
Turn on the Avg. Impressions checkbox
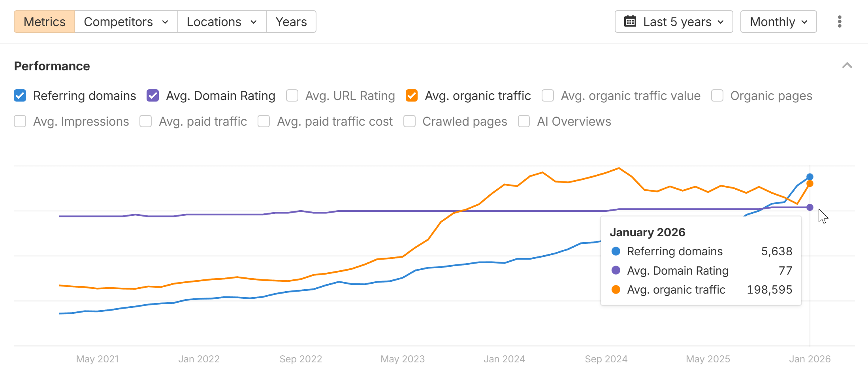20,121
